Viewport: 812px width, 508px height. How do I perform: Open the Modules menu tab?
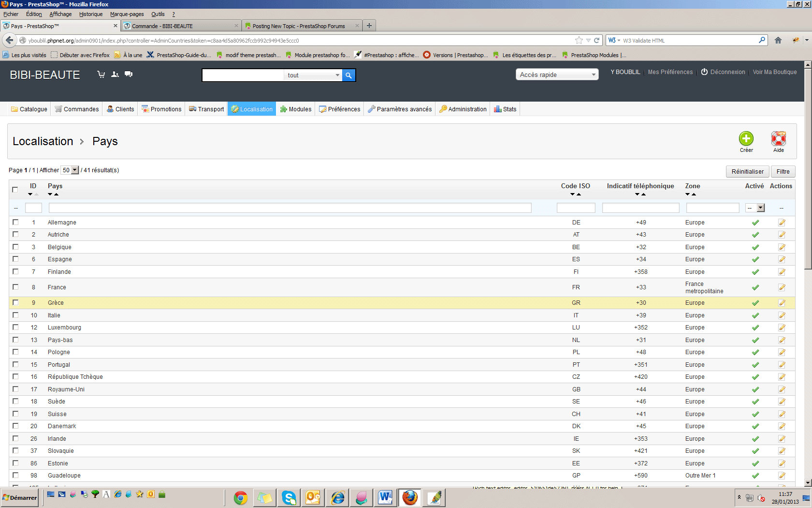(x=296, y=109)
